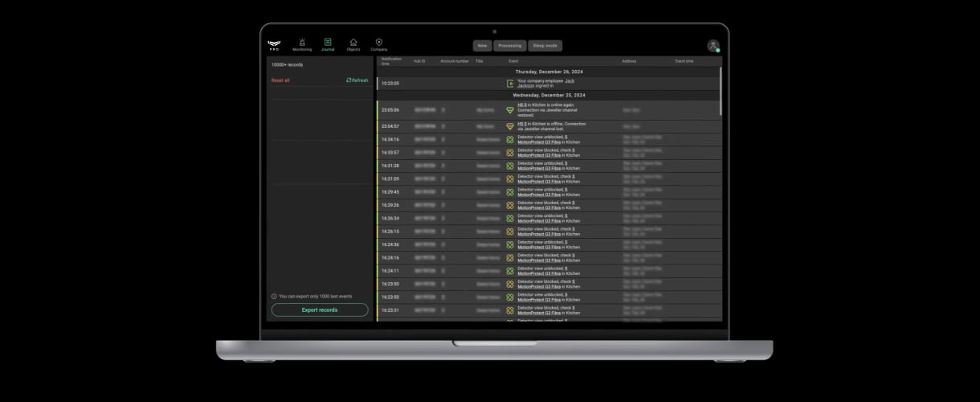Click the detector icon in the 16:23:31 row

tap(509, 310)
